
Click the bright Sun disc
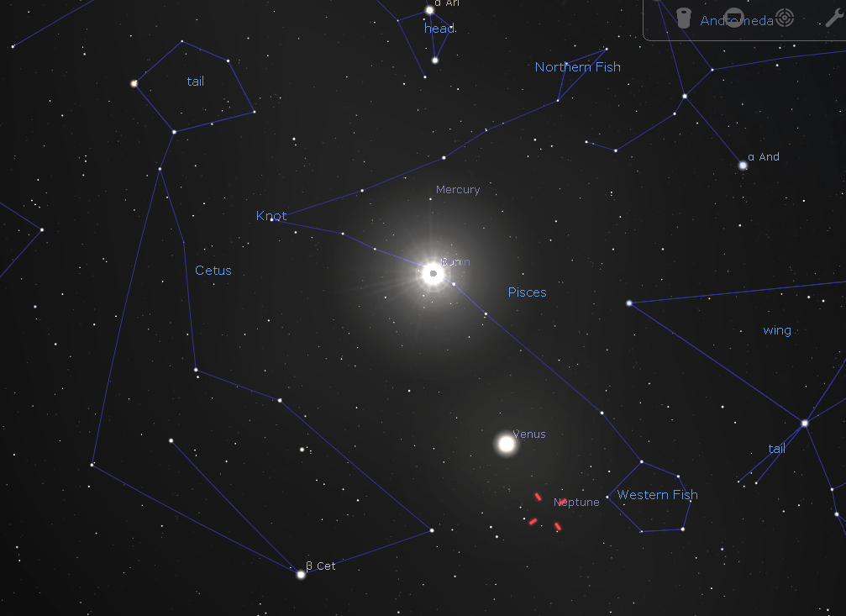tap(433, 273)
